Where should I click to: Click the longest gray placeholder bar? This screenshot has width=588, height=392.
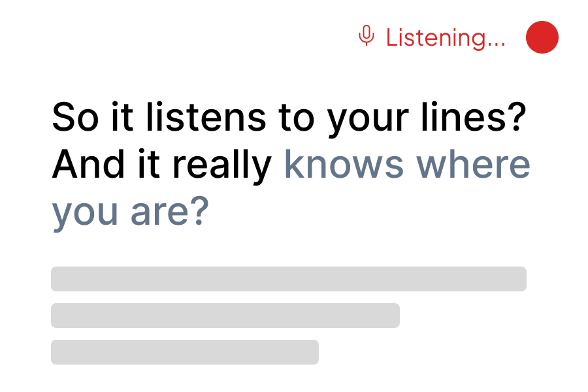(289, 279)
